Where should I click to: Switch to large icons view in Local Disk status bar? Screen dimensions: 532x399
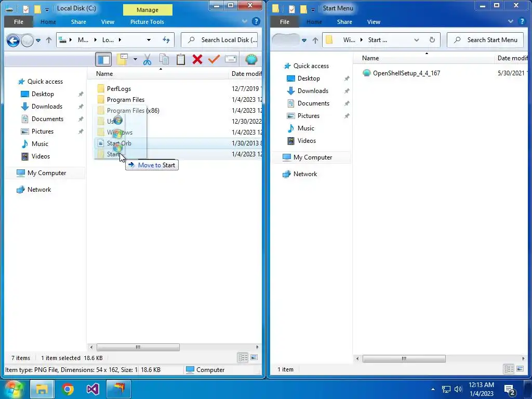(254, 357)
